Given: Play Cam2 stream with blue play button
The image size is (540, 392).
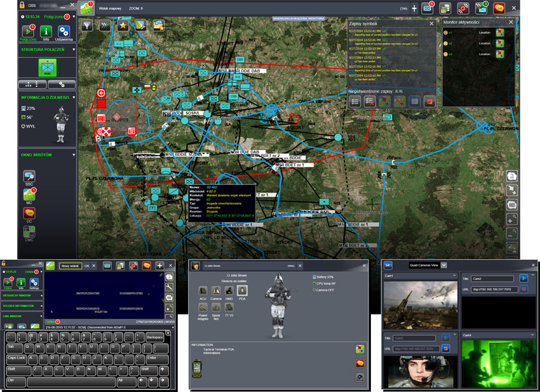Looking at the screenshot, I should (524, 278).
